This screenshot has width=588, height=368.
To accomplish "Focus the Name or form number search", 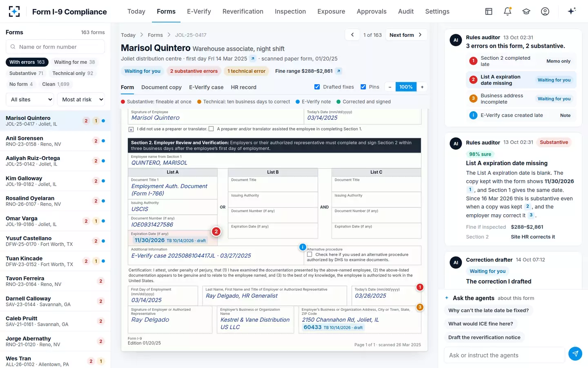I will [x=55, y=47].
